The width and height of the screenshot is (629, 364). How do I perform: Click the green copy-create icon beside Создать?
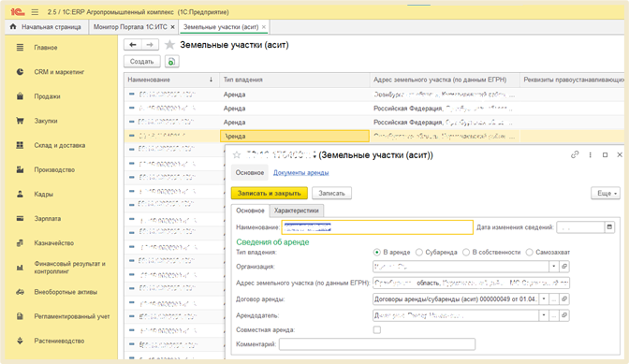pyautogui.click(x=171, y=62)
